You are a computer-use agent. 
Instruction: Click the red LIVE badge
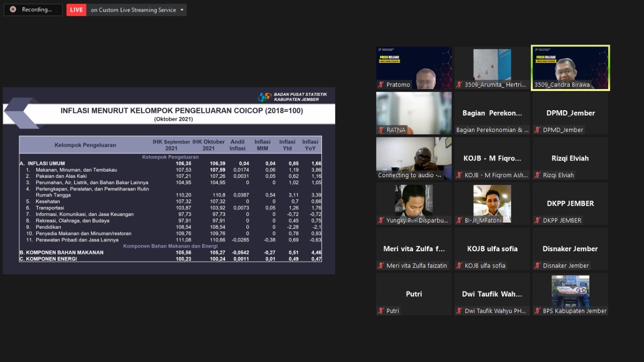point(76,10)
